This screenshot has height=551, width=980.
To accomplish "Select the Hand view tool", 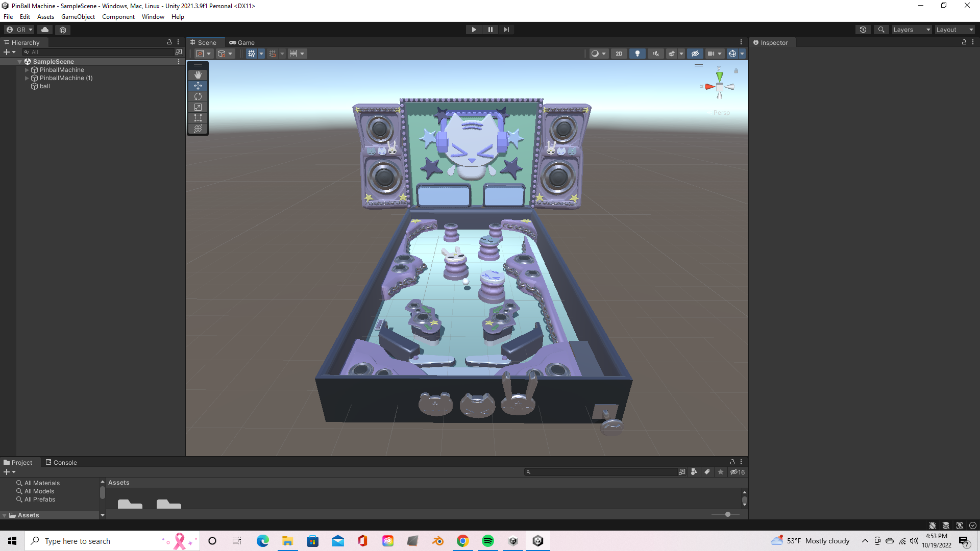I will point(198,75).
